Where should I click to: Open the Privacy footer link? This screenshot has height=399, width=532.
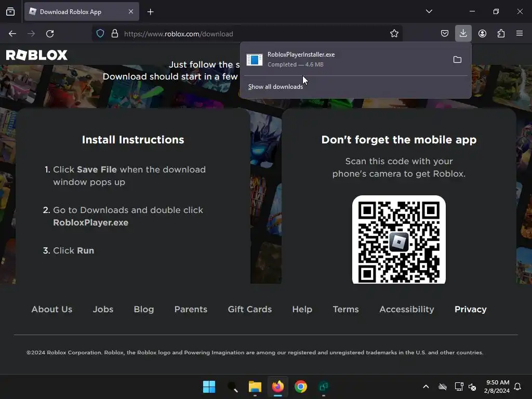click(471, 309)
